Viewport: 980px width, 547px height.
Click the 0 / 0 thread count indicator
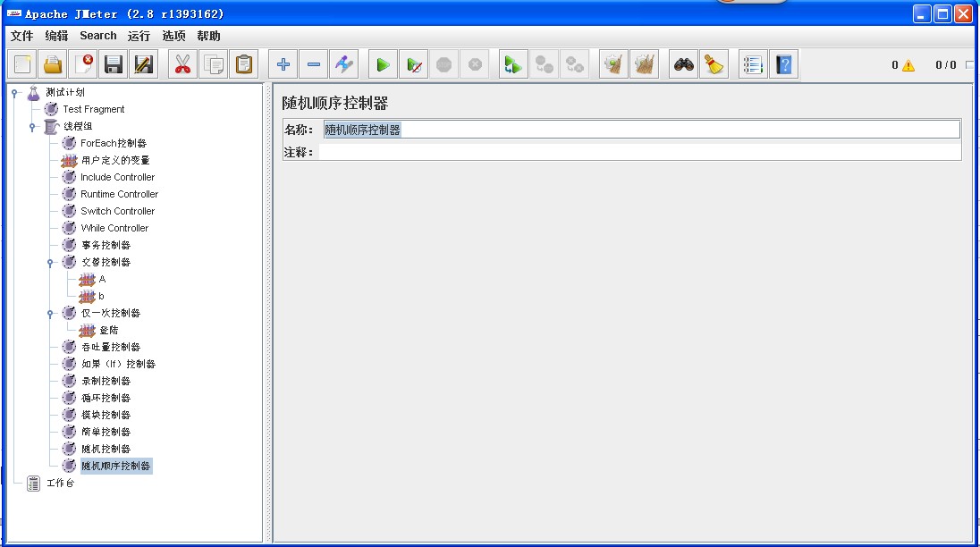[946, 65]
